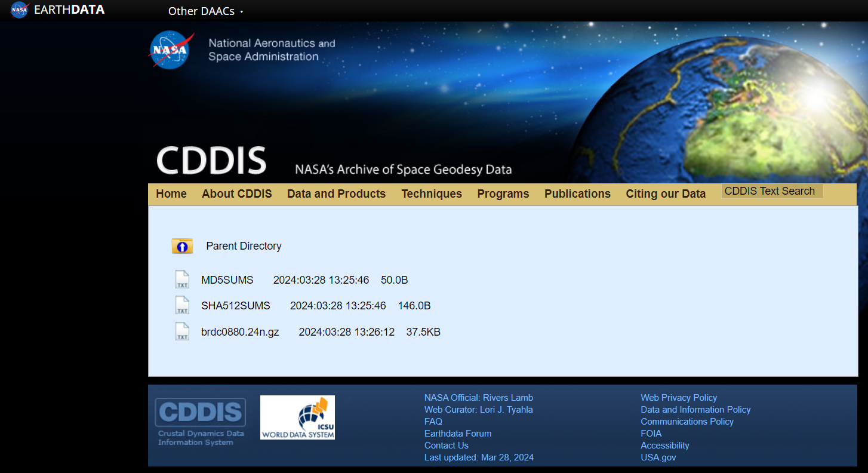Screen dimensions: 868x473
Task: Open the Communications Policy link
Action: [687, 422]
